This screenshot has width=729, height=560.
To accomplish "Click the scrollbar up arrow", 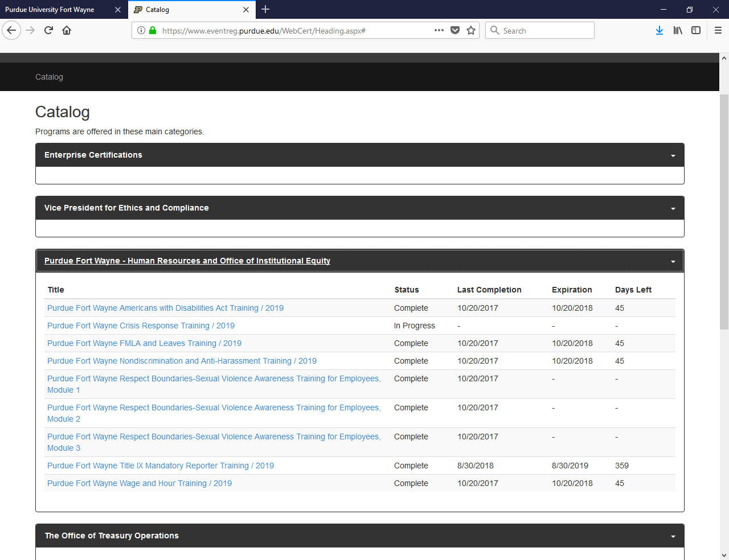I will pyautogui.click(x=724, y=57).
